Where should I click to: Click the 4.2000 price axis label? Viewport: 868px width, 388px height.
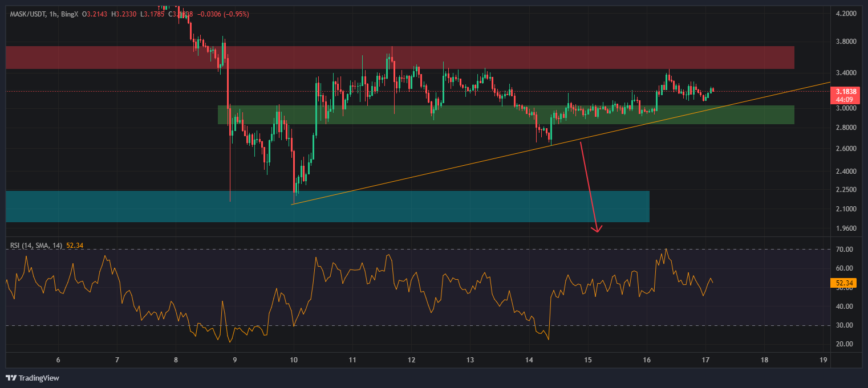(845, 13)
